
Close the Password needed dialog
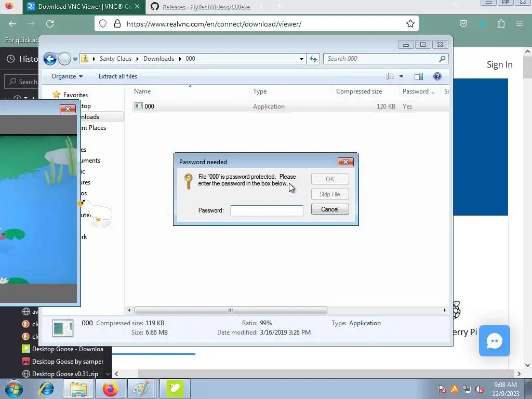(345, 162)
